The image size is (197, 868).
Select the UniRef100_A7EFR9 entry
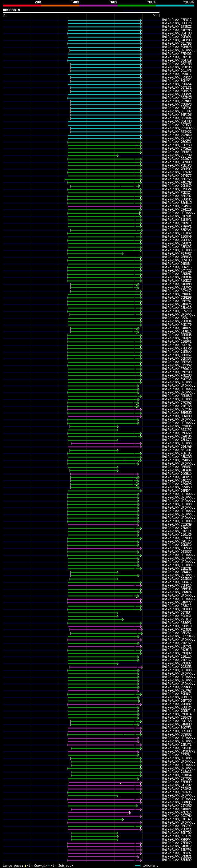176,349
